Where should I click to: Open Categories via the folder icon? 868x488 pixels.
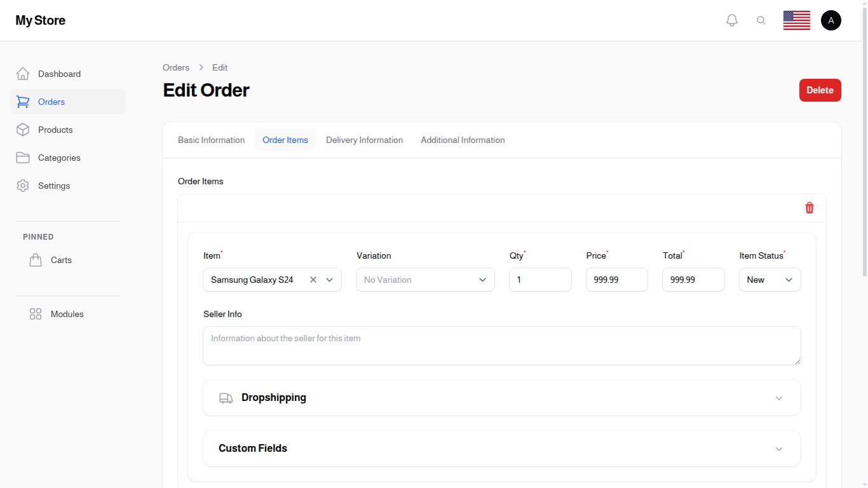(x=23, y=158)
